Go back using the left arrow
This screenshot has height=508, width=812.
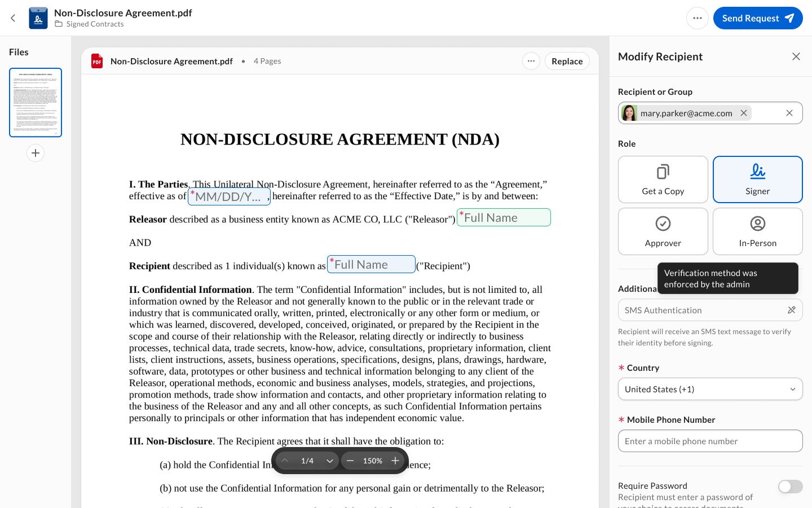pos(13,18)
